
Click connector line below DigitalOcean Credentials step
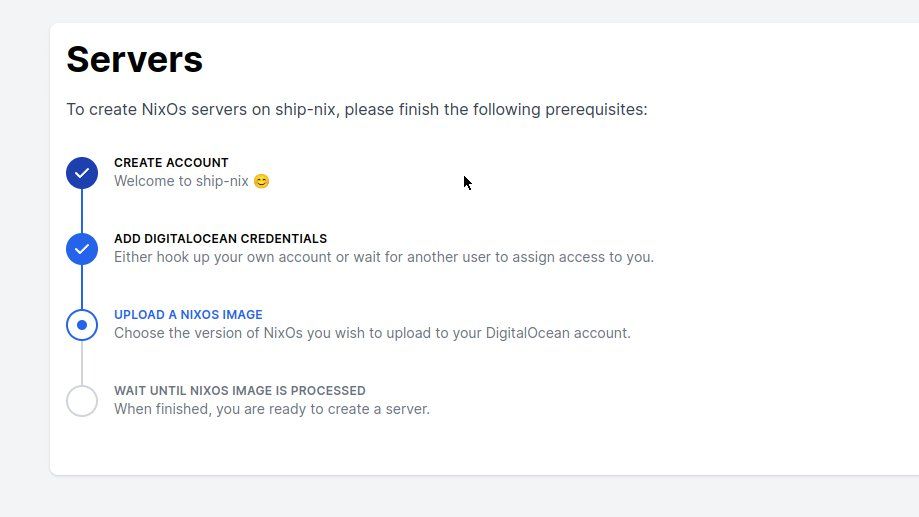82,287
